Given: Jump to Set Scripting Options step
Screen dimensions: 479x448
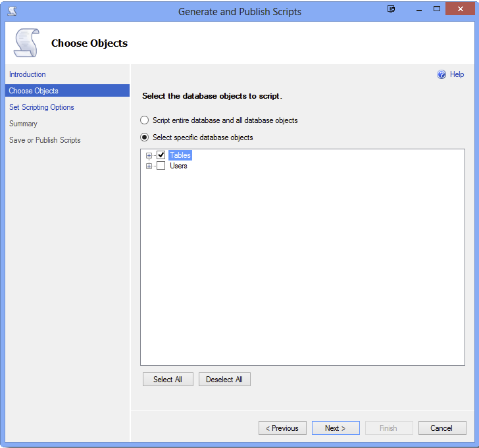Looking at the screenshot, I should click(41, 107).
